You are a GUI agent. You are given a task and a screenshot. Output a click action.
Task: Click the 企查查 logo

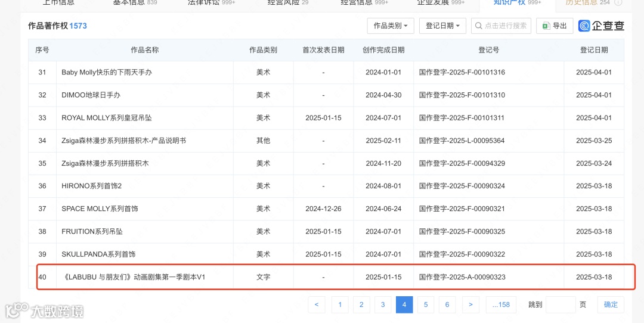point(601,26)
